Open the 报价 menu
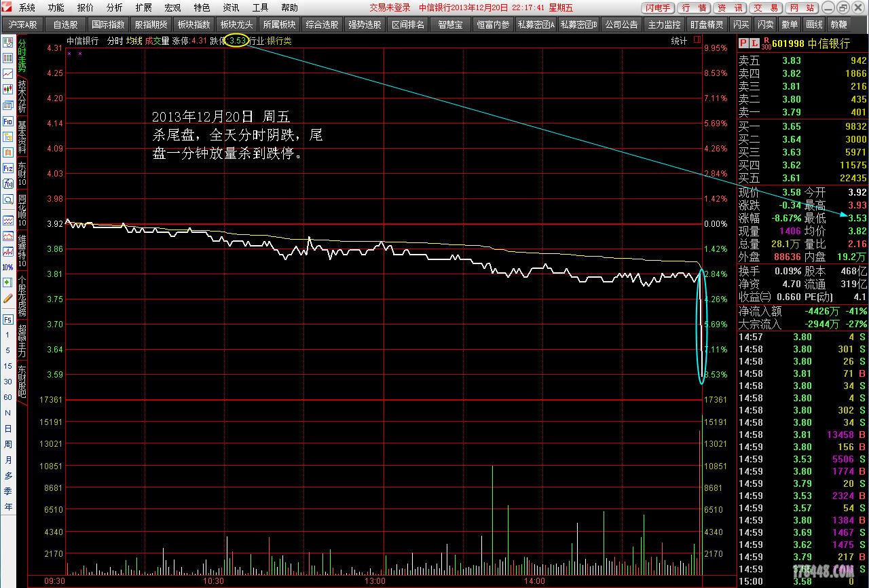 point(86,7)
